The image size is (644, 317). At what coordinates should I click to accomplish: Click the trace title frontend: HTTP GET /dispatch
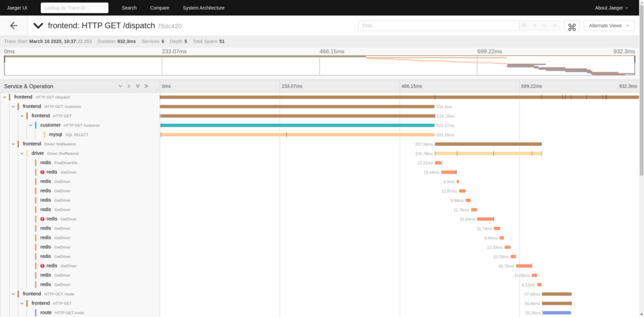pyautogui.click(x=102, y=26)
